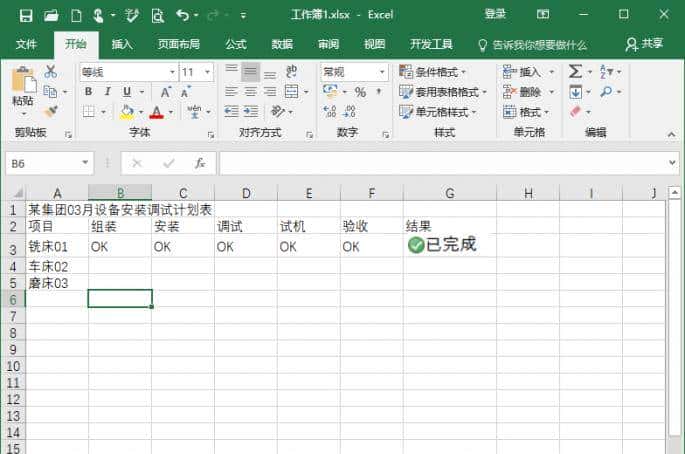Click the 共享 share button
This screenshot has width=685, height=454.
point(644,44)
